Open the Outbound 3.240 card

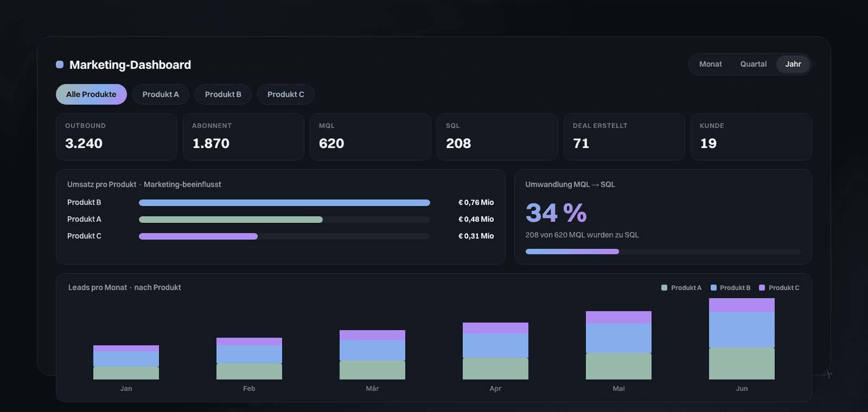coord(117,137)
